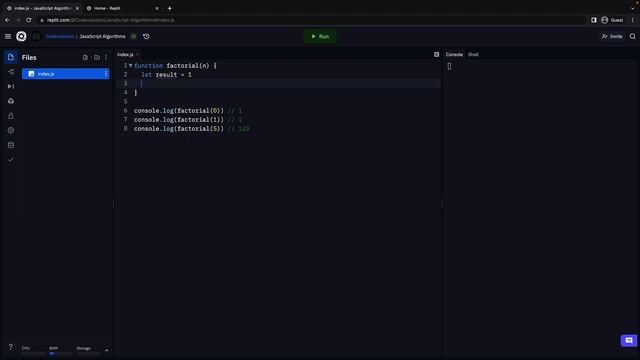Image resolution: width=640 pixels, height=360 pixels.
Task: Click the CPU usage meter
Action: [33, 350]
